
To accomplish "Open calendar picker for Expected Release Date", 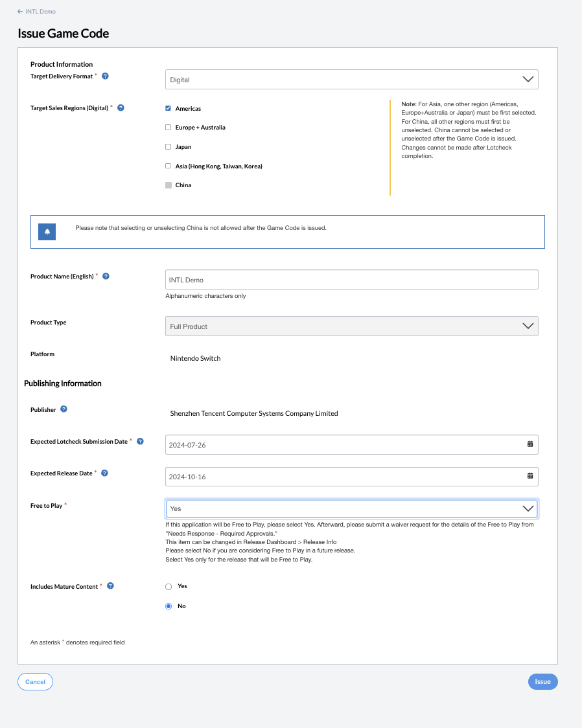I will pyautogui.click(x=530, y=476).
